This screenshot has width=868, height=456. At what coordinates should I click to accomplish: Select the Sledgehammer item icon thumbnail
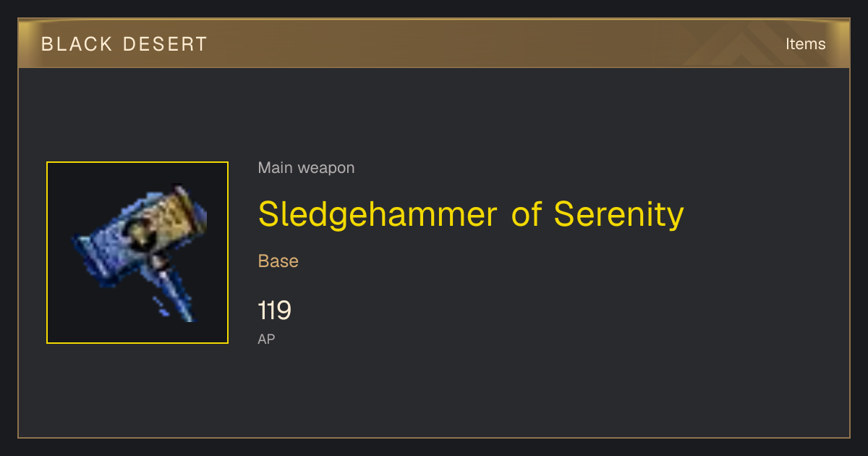tap(137, 253)
